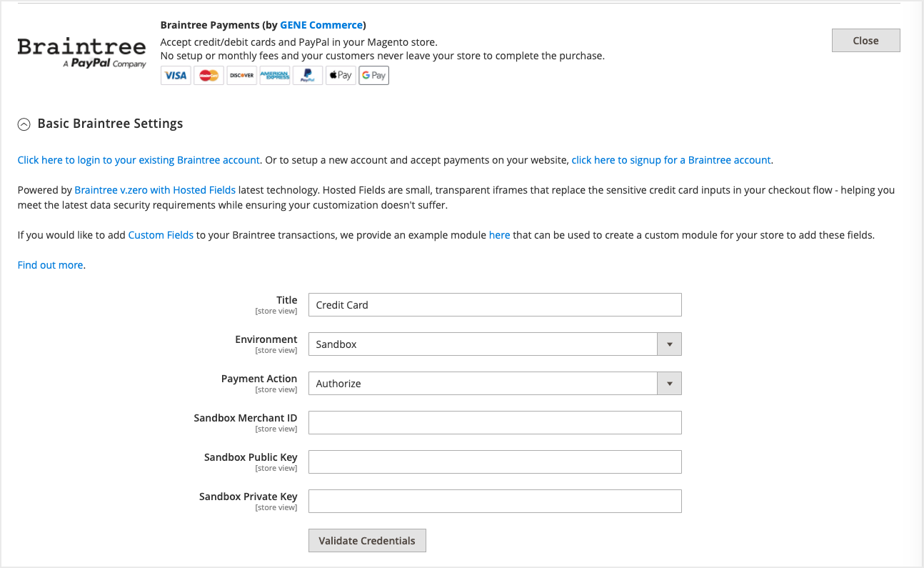Image resolution: width=924 pixels, height=568 pixels.
Task: Click the MasterCard payment icon
Action: [x=209, y=76]
